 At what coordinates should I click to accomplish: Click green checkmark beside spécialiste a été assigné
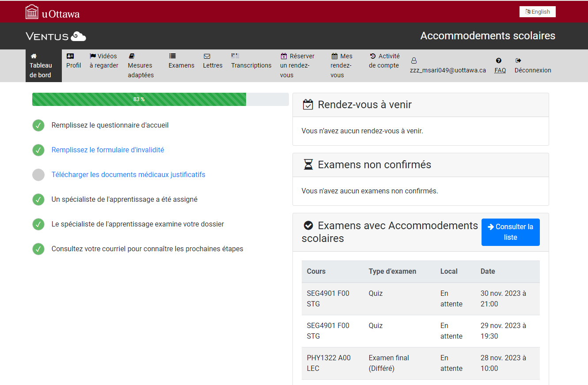(38, 200)
